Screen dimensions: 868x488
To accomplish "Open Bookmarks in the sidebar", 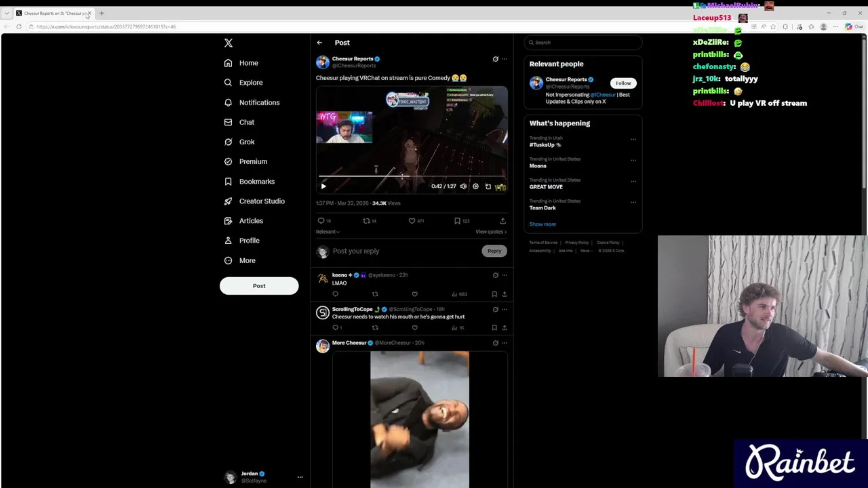I will 250,182.
